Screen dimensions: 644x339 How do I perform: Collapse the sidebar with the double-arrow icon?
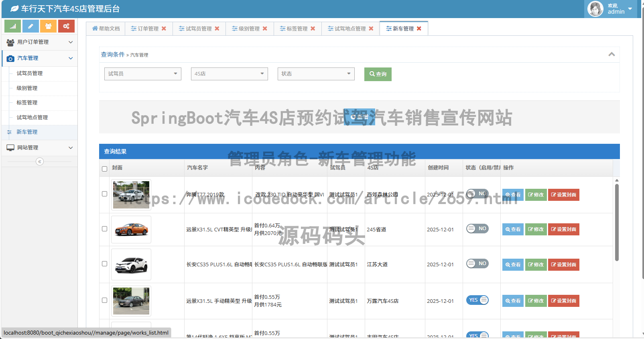(40, 161)
